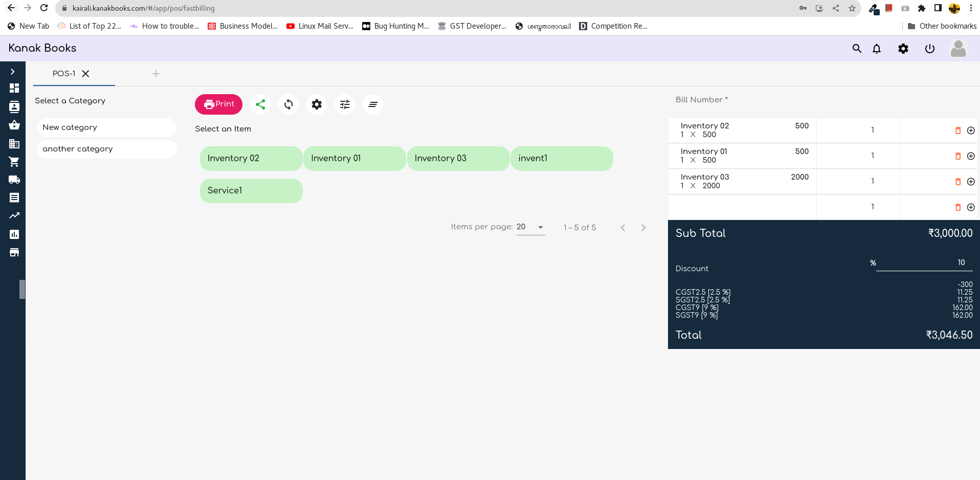Open the reports trending icon in the sidebar
This screenshot has height=480, width=980.
pyautogui.click(x=13, y=215)
